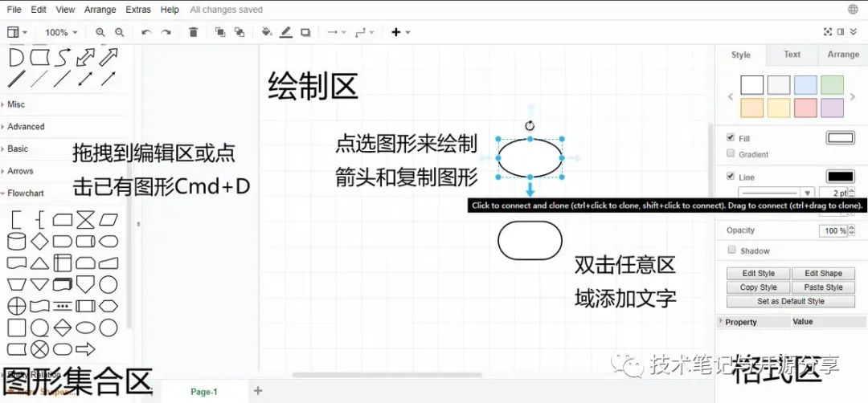This screenshot has height=403, width=868.
Task: Select the internal storage flowchart shape
Action: (63, 263)
